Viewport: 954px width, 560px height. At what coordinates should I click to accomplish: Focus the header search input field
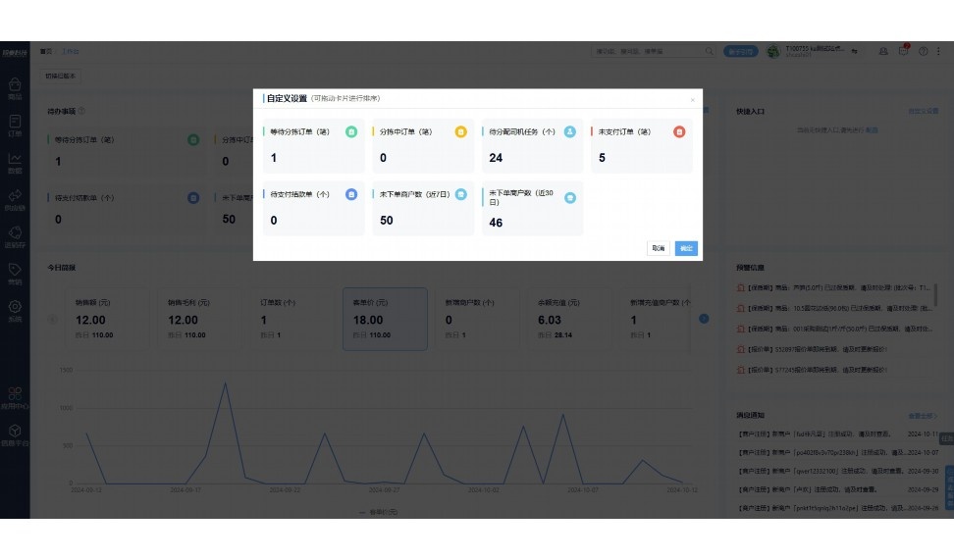pyautogui.click(x=648, y=51)
